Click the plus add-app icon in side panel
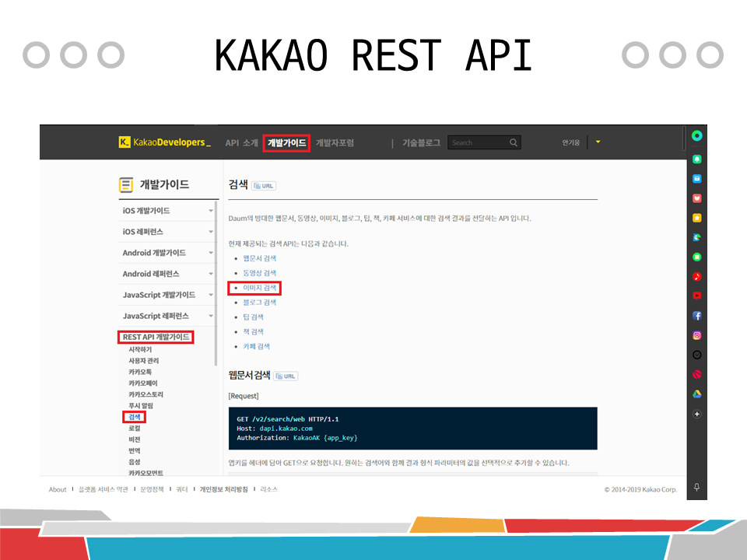Screen dimensions: 747x560 pos(696,414)
